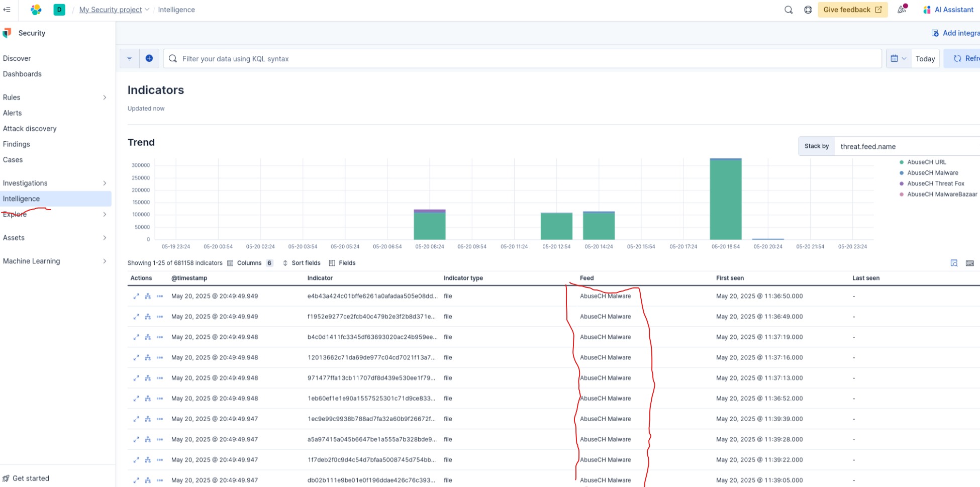The image size is (980, 487).
Task: Expand the Assets submenu chevron
Action: point(105,238)
